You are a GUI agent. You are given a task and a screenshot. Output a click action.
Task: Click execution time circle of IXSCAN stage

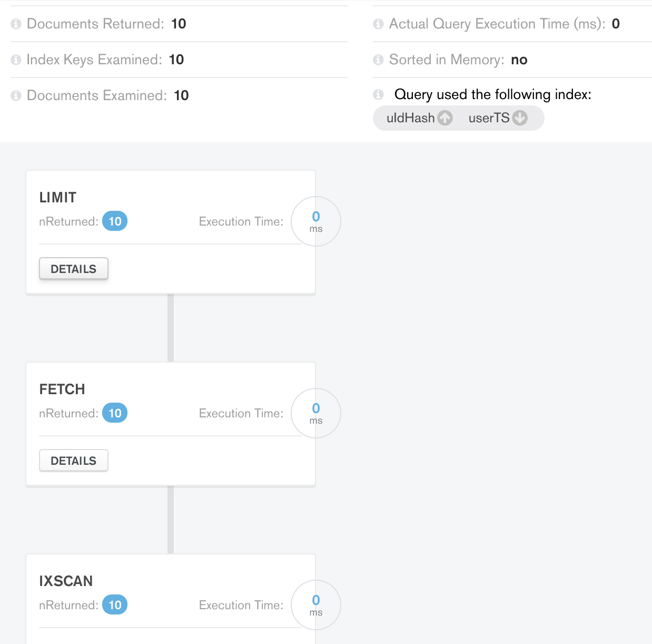pos(316,605)
